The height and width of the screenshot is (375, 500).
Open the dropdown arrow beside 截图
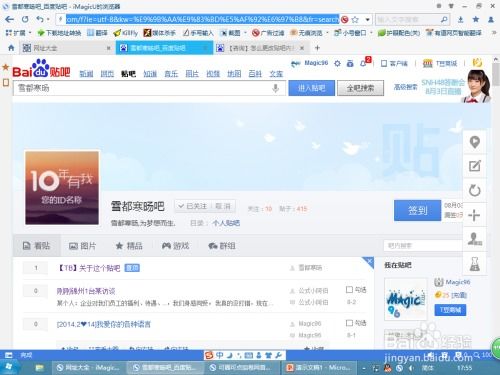pos(245,33)
